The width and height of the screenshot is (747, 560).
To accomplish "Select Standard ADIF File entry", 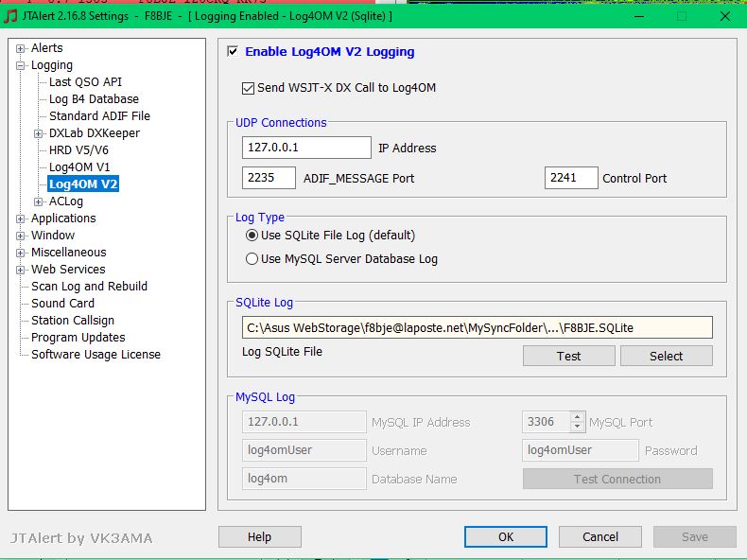I will pyautogui.click(x=99, y=115).
